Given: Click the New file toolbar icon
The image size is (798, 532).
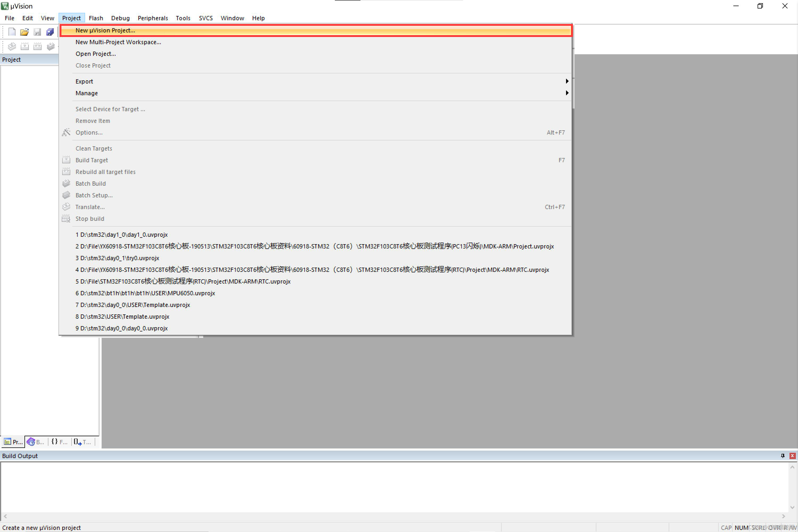Looking at the screenshot, I should click(x=12, y=32).
